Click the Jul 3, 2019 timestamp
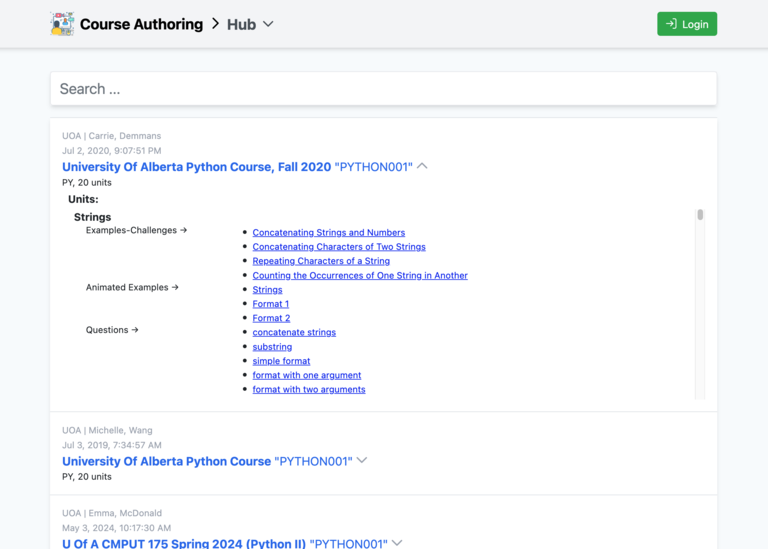Screen dimensions: 768x549 point(112,445)
